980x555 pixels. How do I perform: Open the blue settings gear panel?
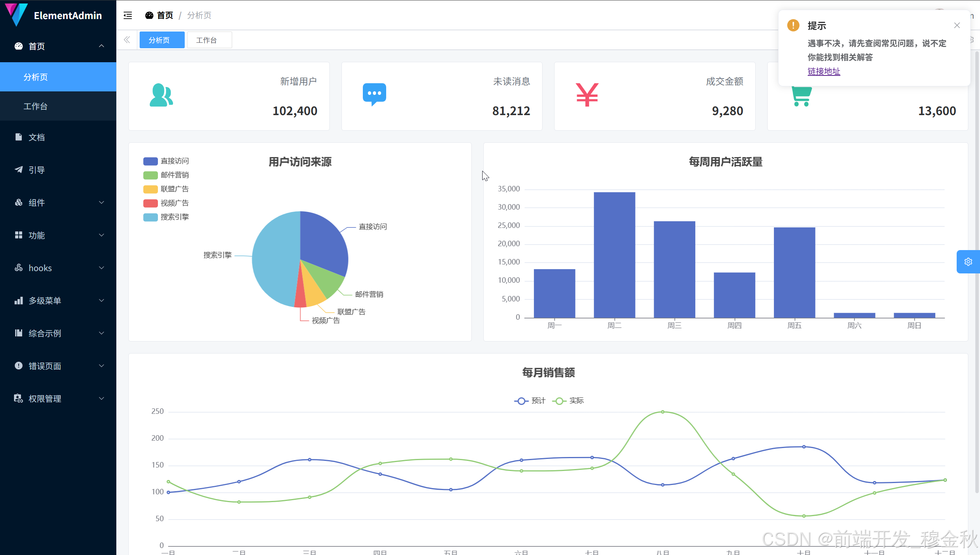[x=968, y=262]
